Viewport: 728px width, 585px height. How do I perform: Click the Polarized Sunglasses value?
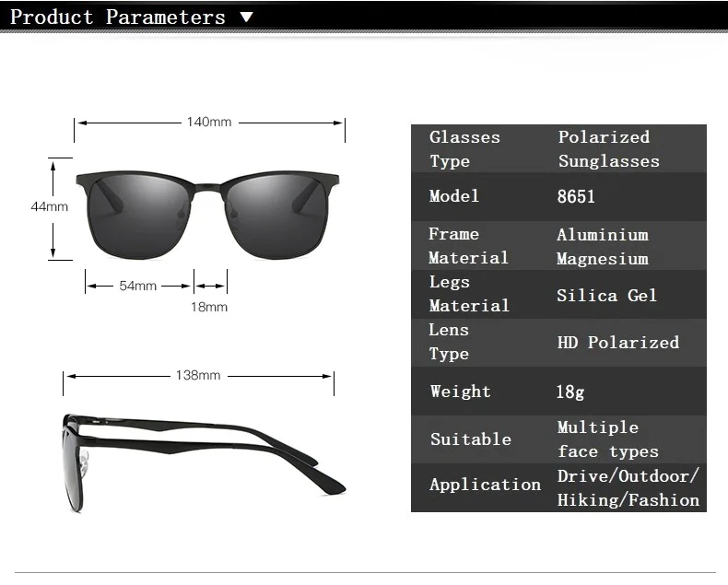tap(609, 149)
